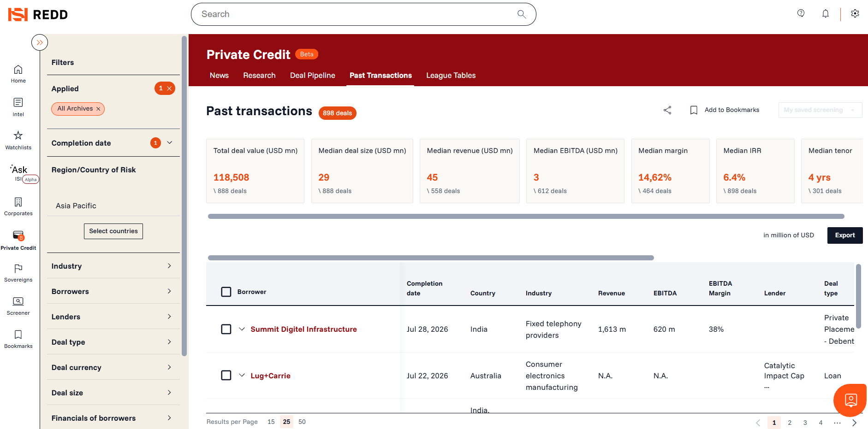Open the help question mark icon
The width and height of the screenshot is (868, 429).
click(801, 13)
